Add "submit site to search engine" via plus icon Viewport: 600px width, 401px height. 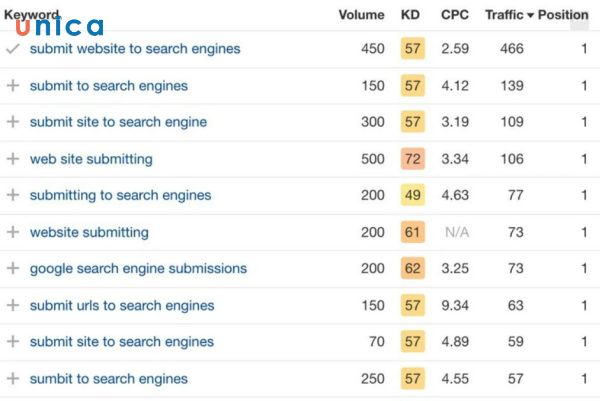(x=13, y=122)
